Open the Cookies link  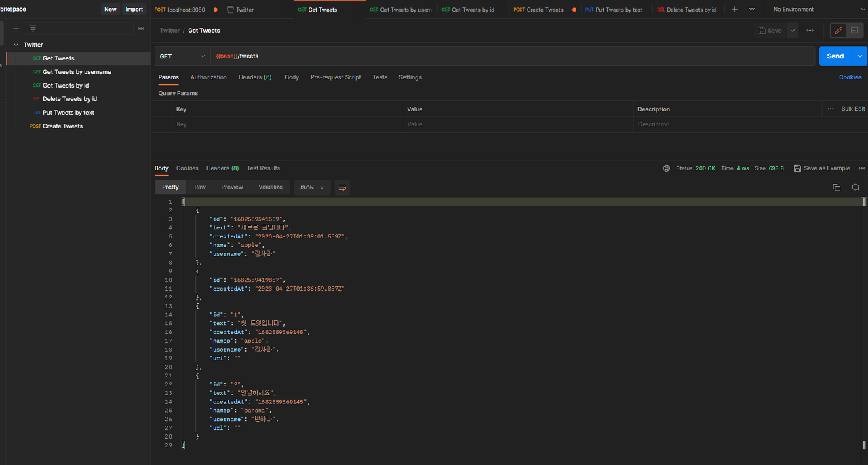coord(850,77)
